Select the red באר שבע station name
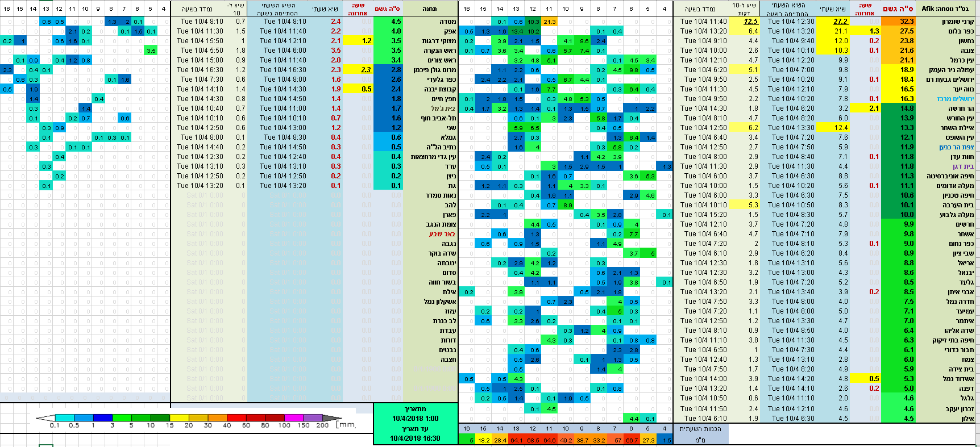 442,234
